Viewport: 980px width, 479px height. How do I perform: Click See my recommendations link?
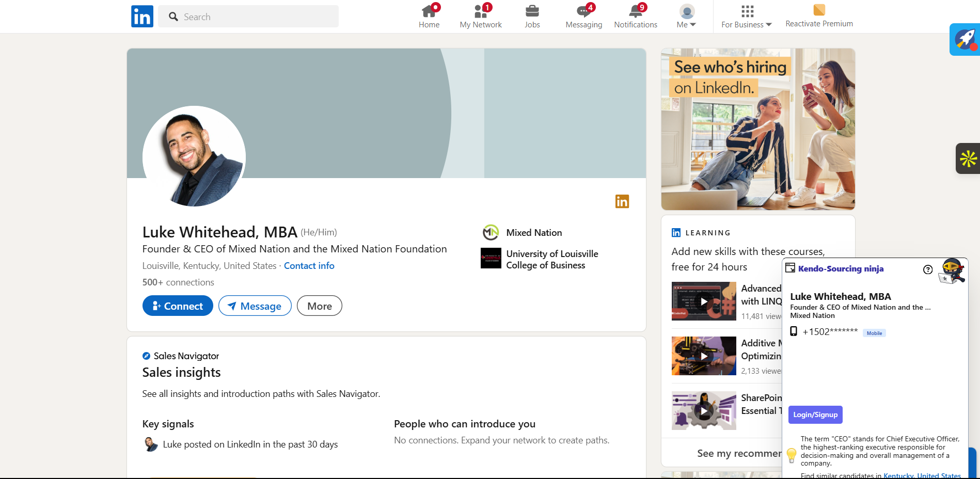(x=739, y=453)
